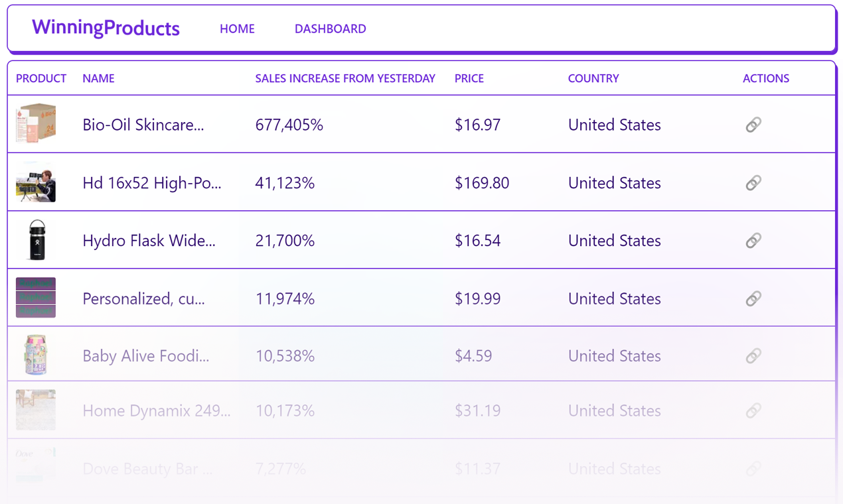The width and height of the screenshot is (843, 504).
Task: Click the $169.80 price cell
Action: pos(482,183)
